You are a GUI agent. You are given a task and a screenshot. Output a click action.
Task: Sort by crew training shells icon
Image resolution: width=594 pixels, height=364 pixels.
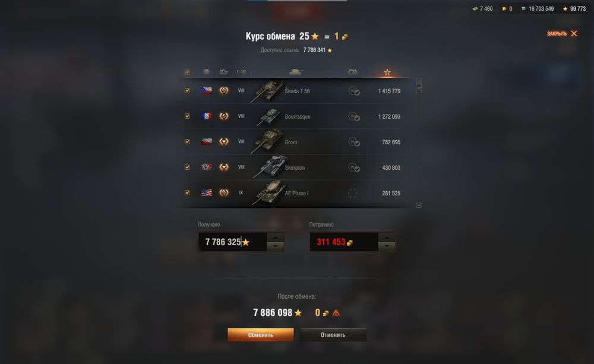[x=352, y=72]
